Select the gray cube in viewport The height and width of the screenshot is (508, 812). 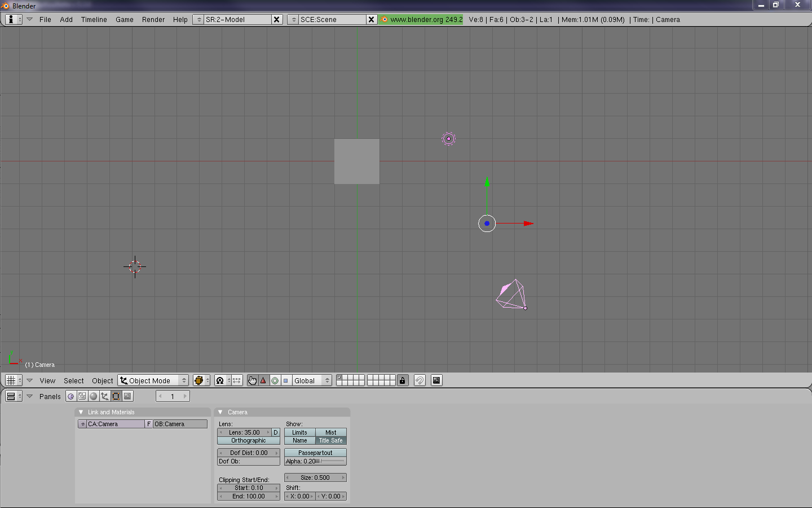357,161
